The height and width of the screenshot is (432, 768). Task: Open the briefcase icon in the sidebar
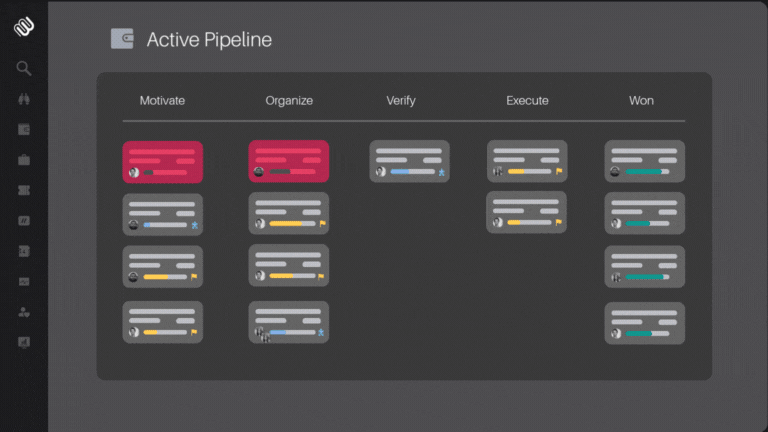(x=24, y=160)
